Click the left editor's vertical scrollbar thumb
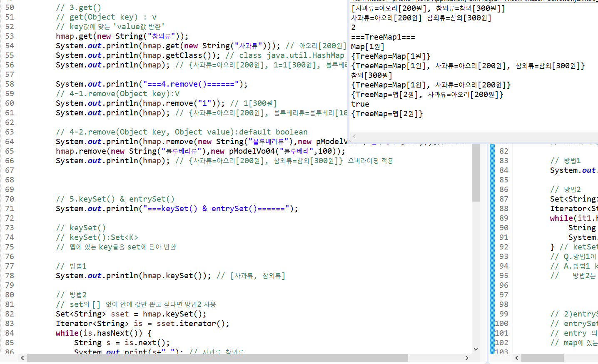Image resolution: width=598 pixels, height=364 pixels. coord(476,172)
